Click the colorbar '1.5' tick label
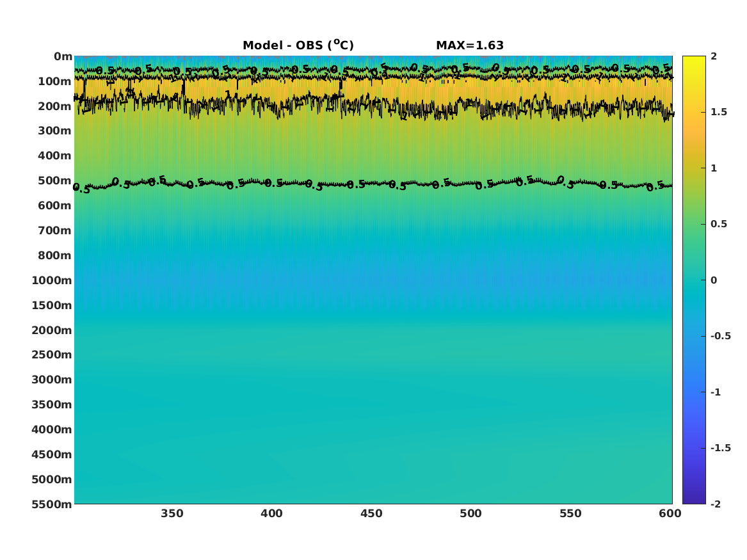The image size is (747, 560). (719, 112)
